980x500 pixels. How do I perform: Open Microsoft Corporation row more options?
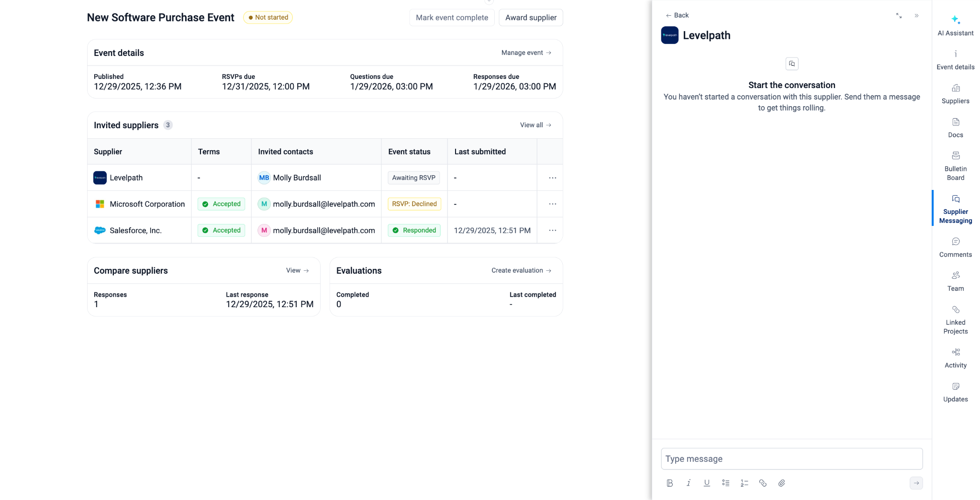coord(552,204)
